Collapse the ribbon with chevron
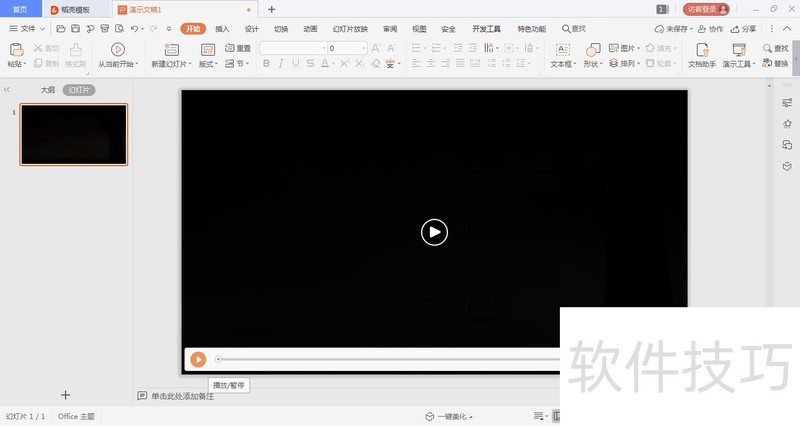 click(x=787, y=29)
